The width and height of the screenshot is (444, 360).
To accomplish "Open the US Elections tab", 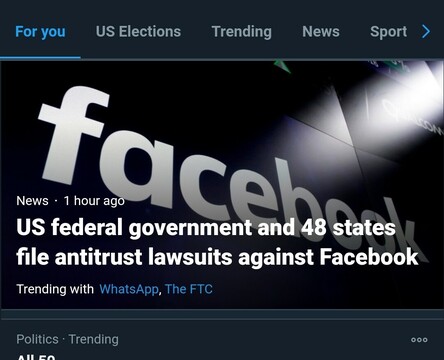I will [x=138, y=32].
